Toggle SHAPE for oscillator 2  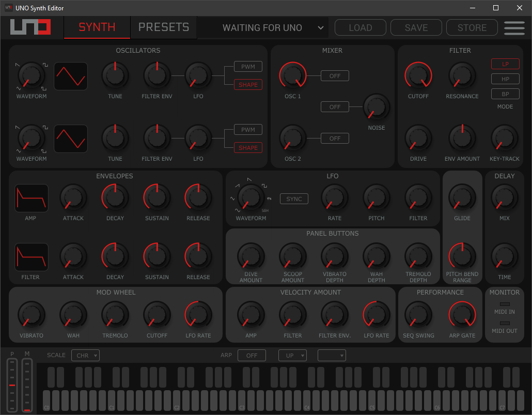[248, 148]
